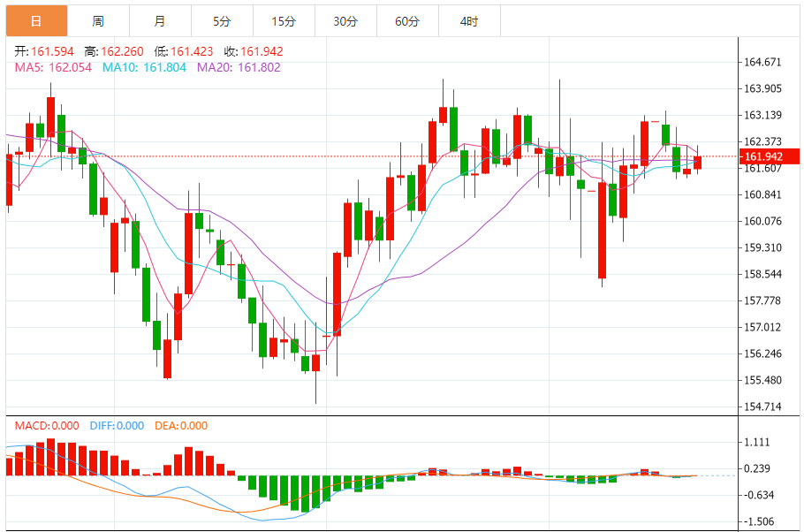Viewport: 804px width, 532px height.
Task: Click the red 161.942 current price label
Action: coord(770,156)
